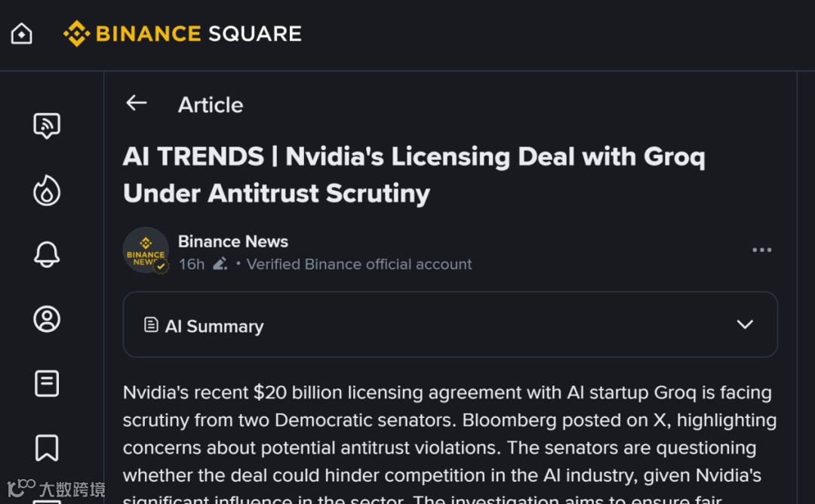
Task: Click the Binance News avatar
Action: (146, 250)
